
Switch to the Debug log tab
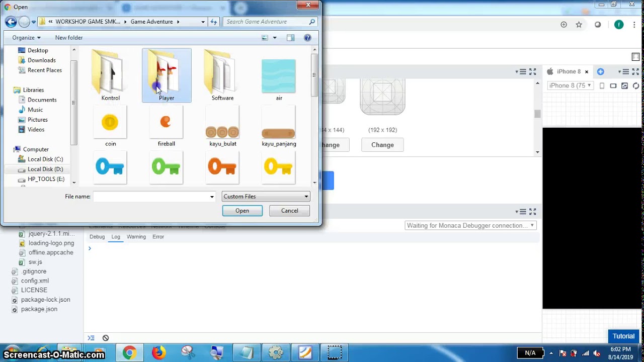(x=97, y=237)
